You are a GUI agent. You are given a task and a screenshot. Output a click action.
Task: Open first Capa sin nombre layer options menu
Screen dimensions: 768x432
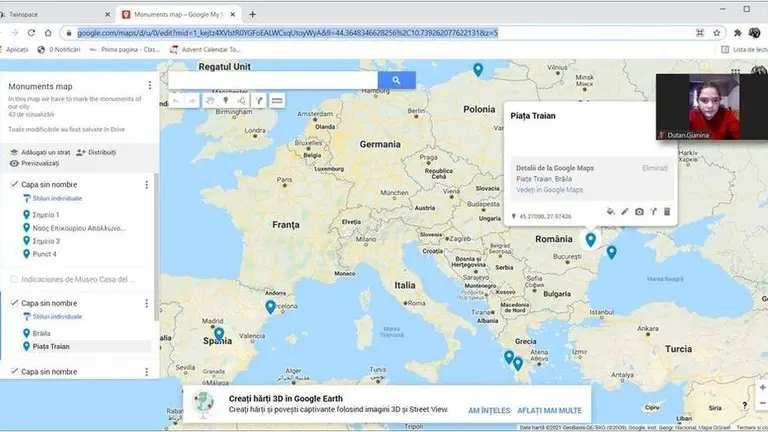[146, 185]
